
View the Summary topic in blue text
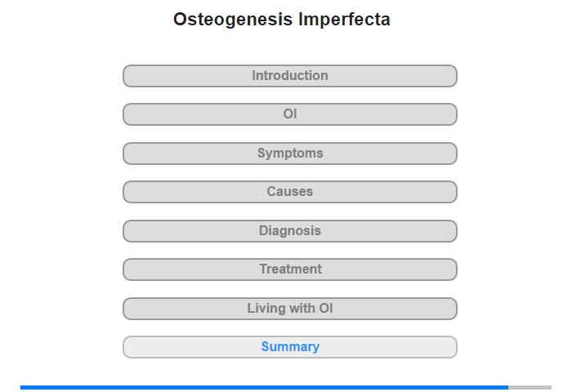[289, 347]
